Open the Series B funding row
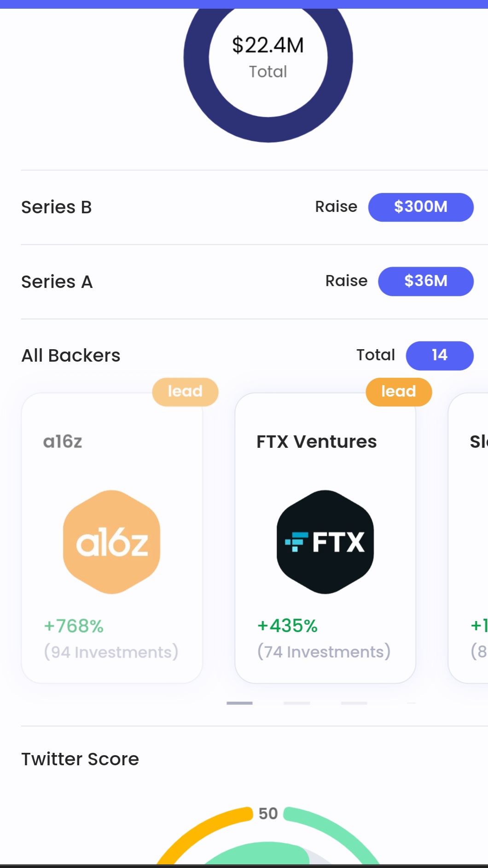 pos(57,207)
